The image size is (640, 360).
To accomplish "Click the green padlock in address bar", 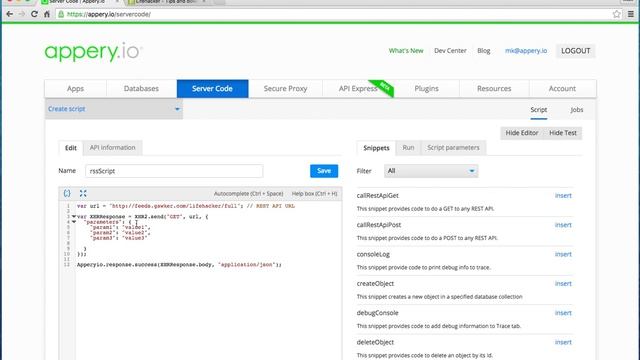I will (61, 14).
